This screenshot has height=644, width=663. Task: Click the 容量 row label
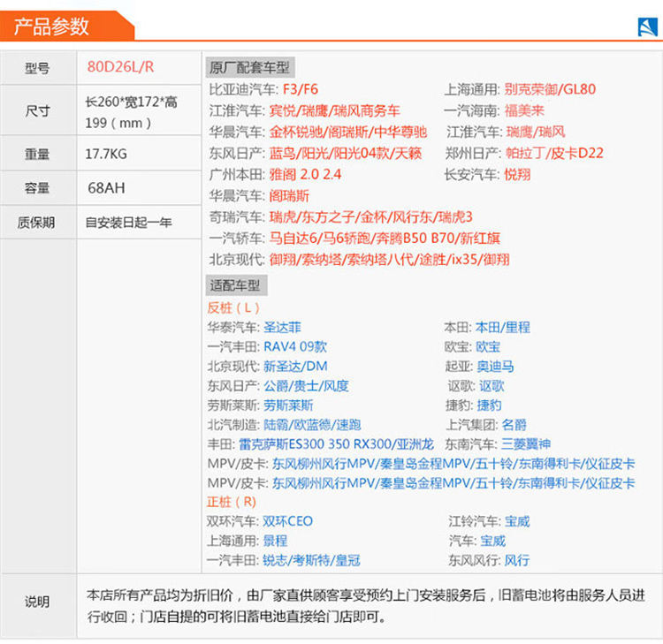37,188
